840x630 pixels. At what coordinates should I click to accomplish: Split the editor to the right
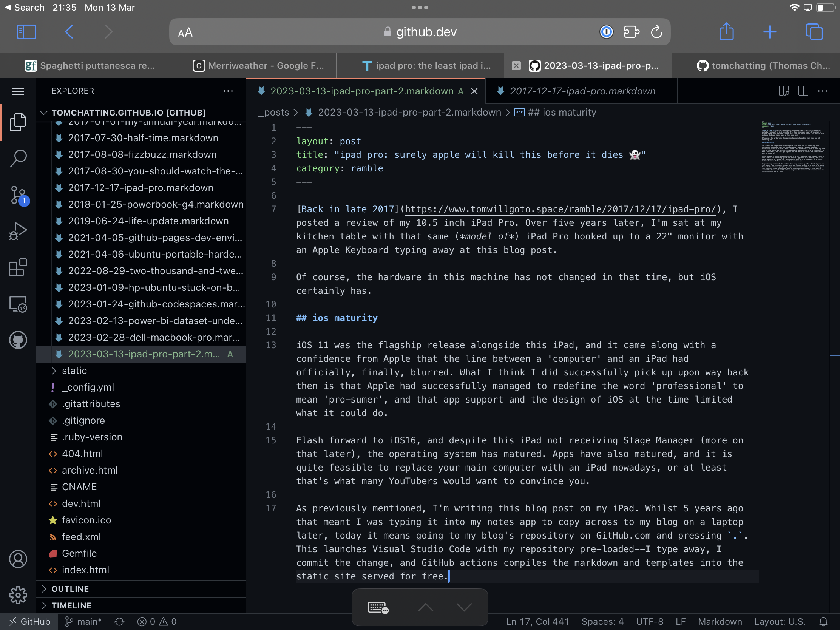click(x=803, y=91)
